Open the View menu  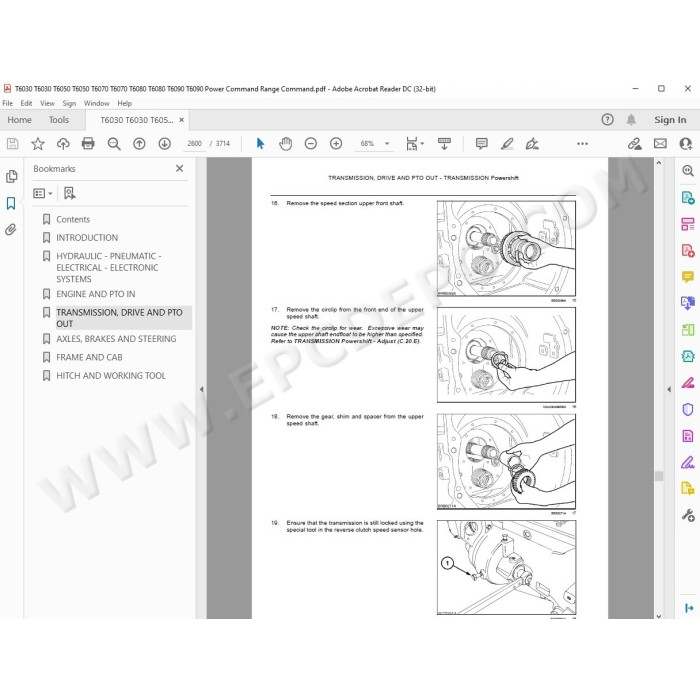point(47,104)
